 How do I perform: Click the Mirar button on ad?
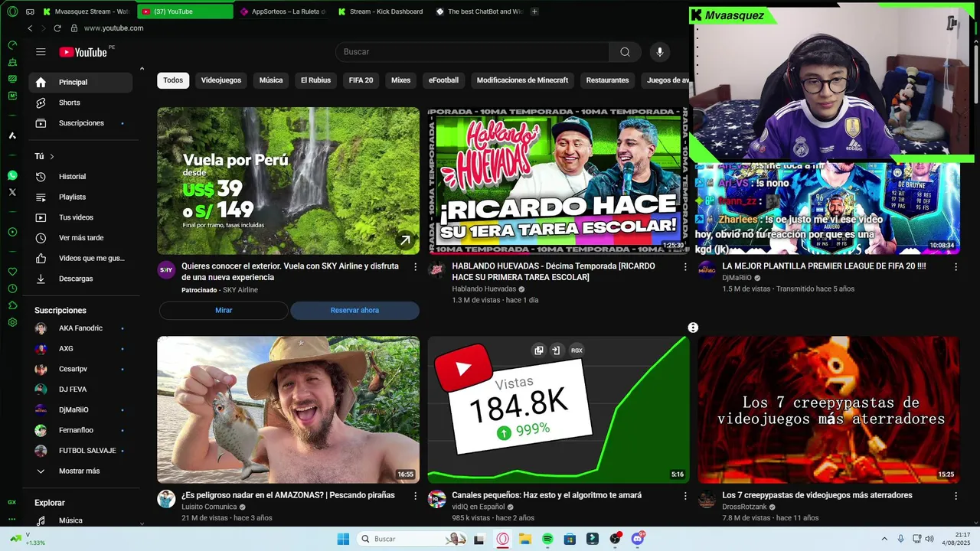pos(224,311)
